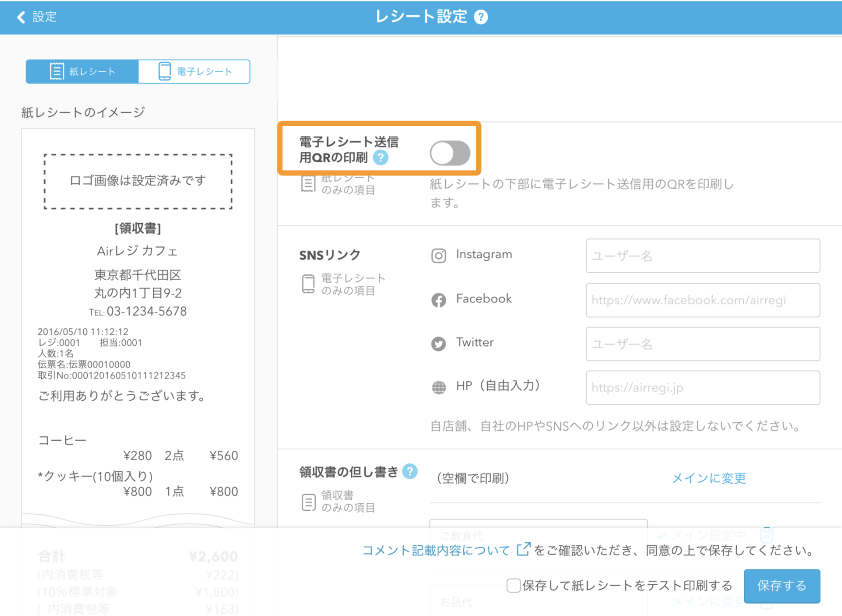The height and width of the screenshot is (616, 842).
Task: Open コメント記載内容について link
Action: point(436,550)
